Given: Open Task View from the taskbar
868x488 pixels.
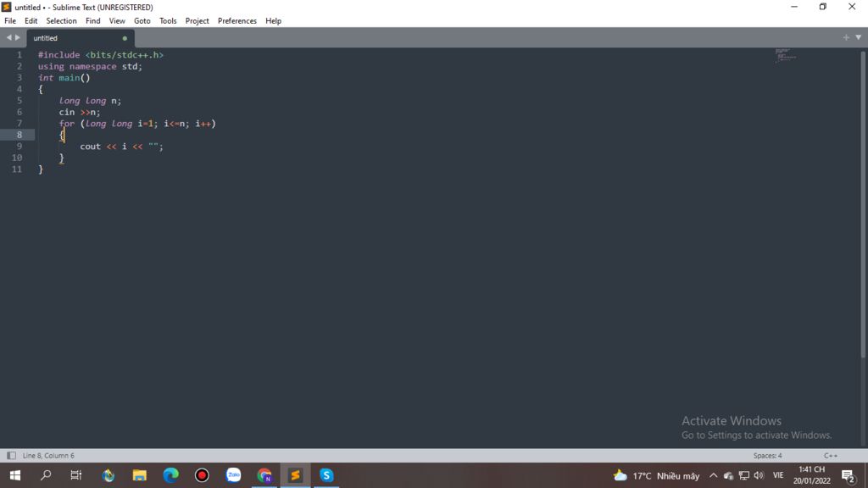Looking at the screenshot, I should tap(76, 475).
